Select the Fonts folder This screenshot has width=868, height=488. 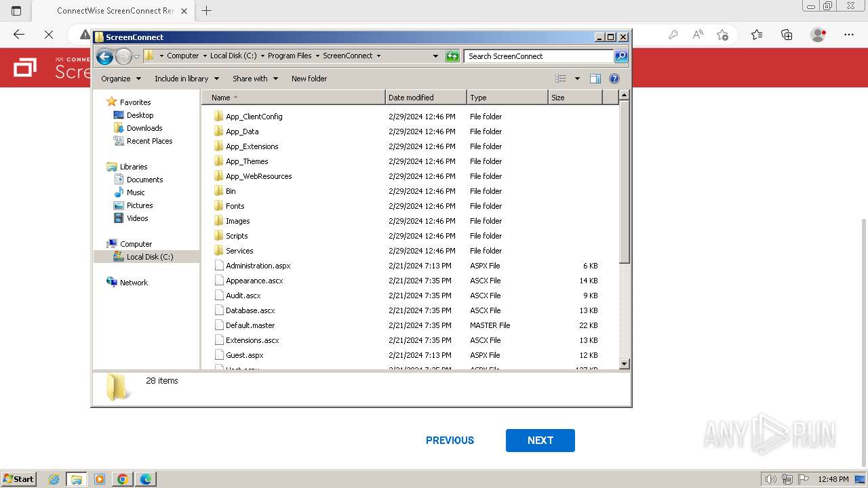click(235, 206)
